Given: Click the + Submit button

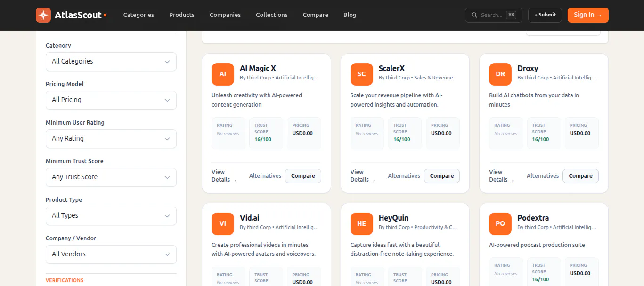Looking at the screenshot, I should 545,15.
